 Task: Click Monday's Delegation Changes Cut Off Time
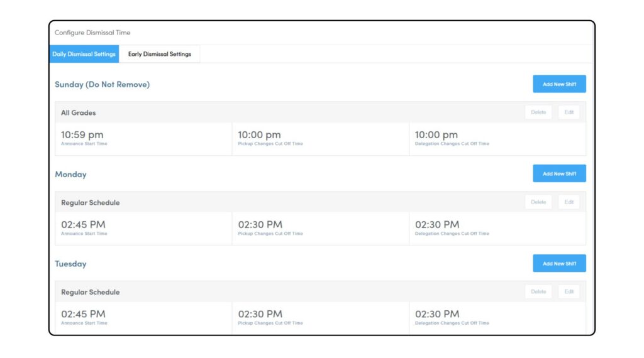(437, 225)
